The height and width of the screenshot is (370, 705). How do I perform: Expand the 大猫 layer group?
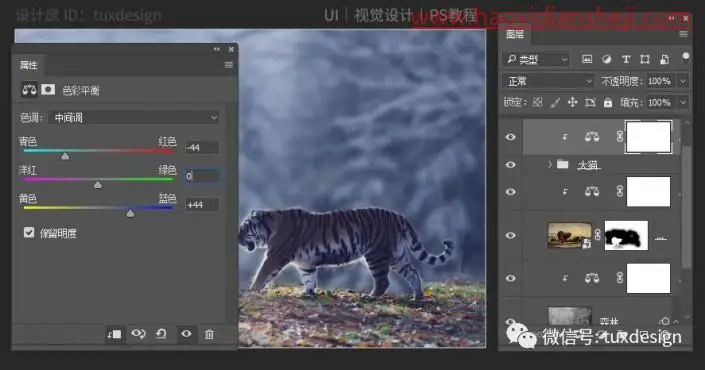pos(549,165)
